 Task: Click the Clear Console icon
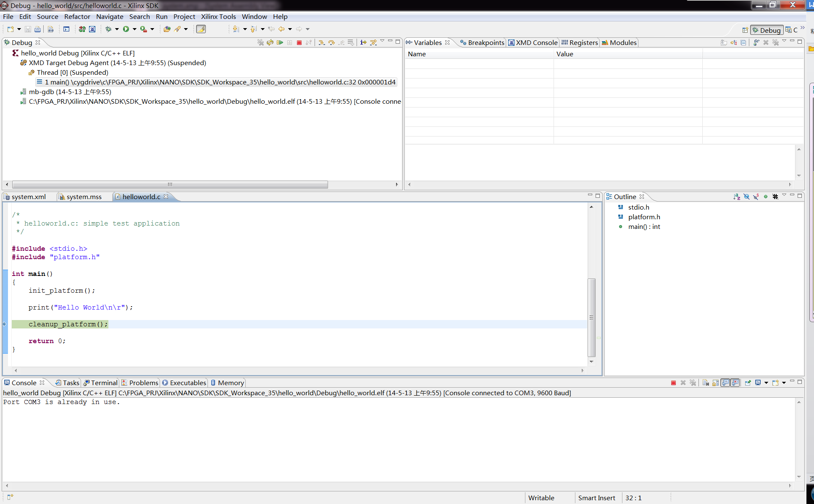point(706,383)
